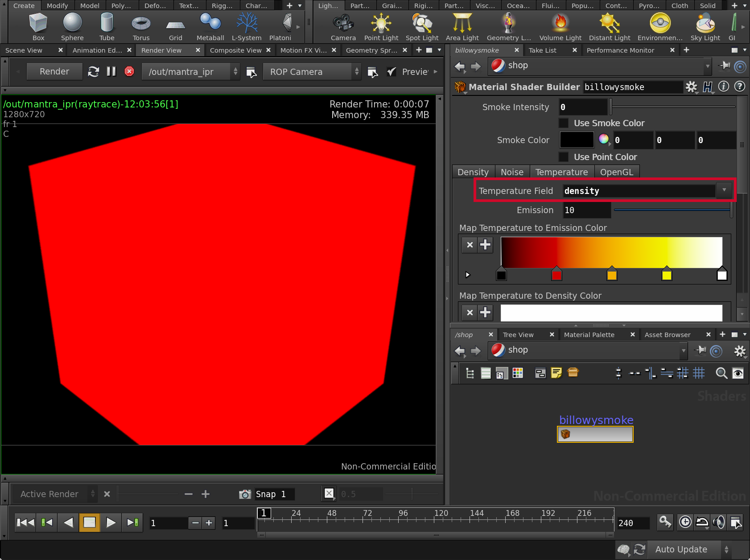Enable the Use Smoke Color checkbox
The height and width of the screenshot is (560, 750).
(564, 123)
